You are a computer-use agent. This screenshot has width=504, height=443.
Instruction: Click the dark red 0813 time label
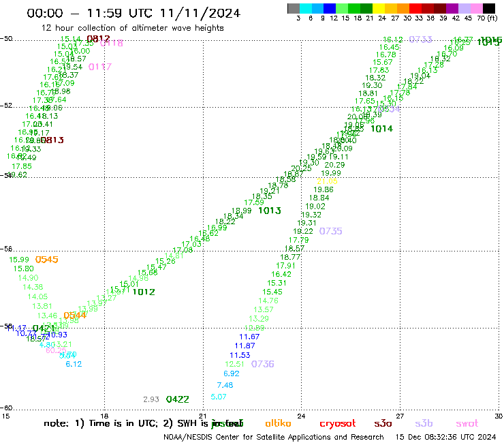(x=52, y=140)
